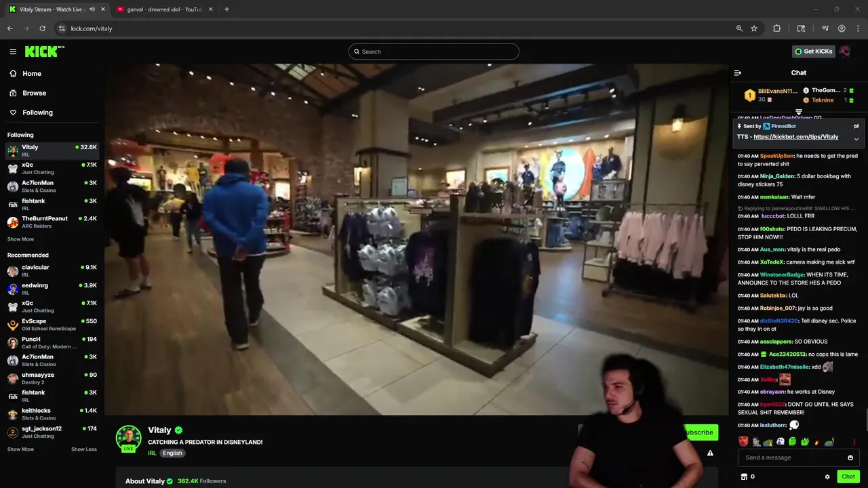Open EvScape recommended channel

pos(52,325)
